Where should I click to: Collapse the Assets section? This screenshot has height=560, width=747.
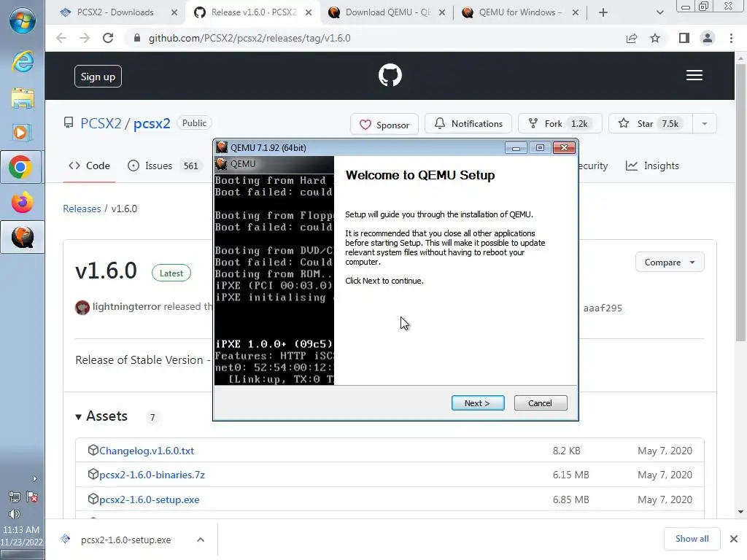[101, 416]
